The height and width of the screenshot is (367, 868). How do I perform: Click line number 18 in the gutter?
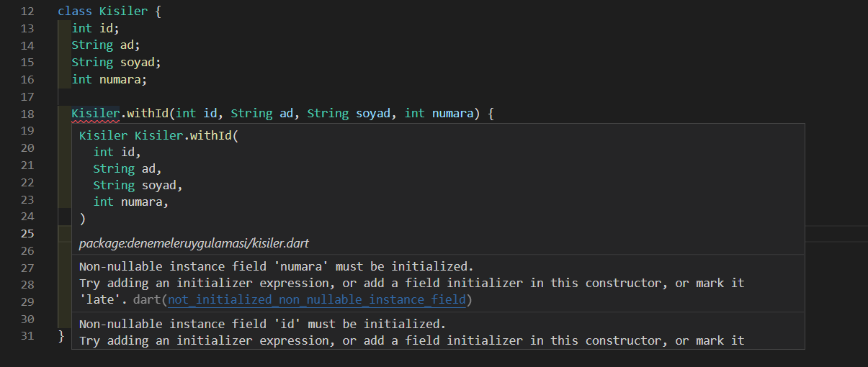point(27,114)
